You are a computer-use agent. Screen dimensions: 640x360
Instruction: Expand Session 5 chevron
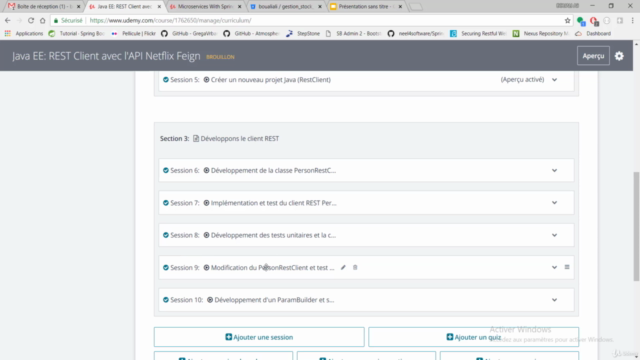[554, 80]
